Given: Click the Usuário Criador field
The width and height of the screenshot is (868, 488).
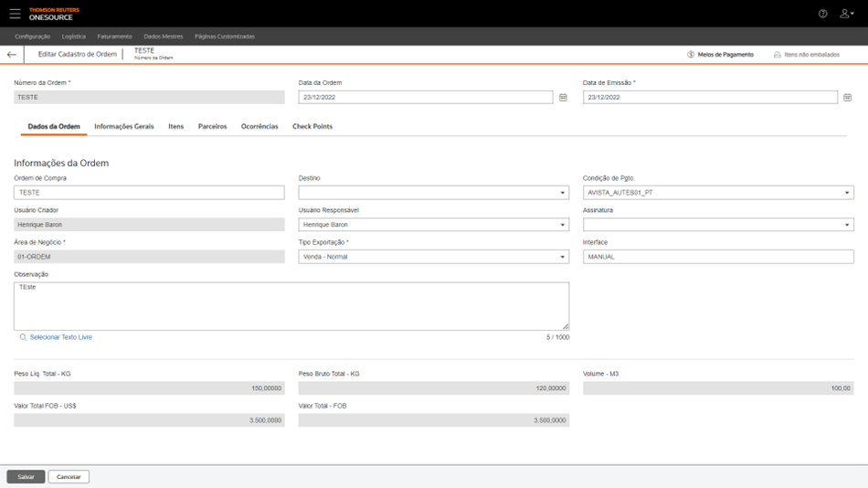Looking at the screenshot, I should (149, 225).
